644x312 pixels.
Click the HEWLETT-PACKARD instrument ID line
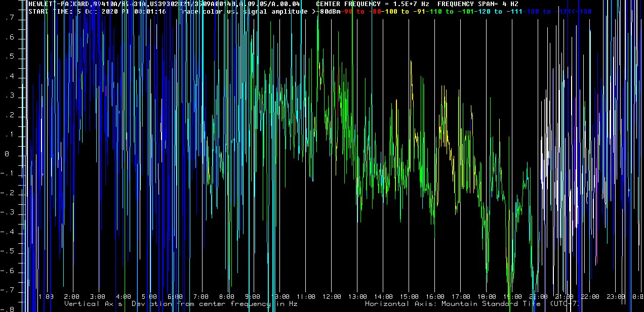pos(164,4)
